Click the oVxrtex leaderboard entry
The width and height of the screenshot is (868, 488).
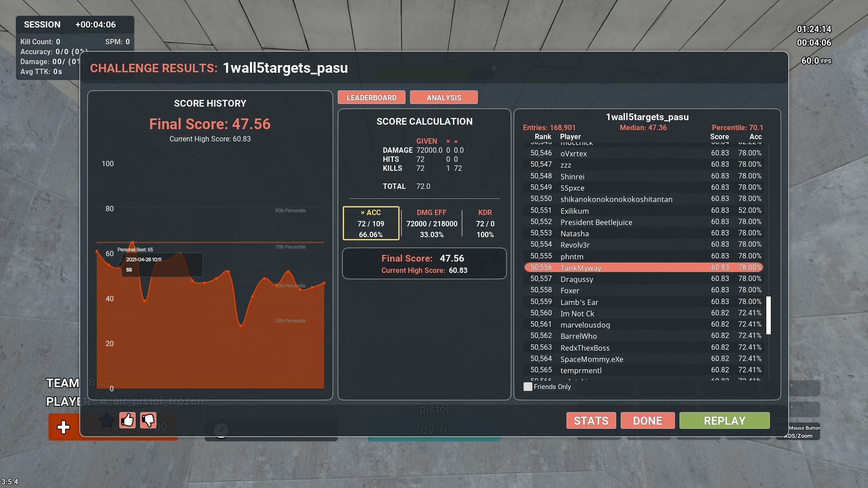click(573, 154)
